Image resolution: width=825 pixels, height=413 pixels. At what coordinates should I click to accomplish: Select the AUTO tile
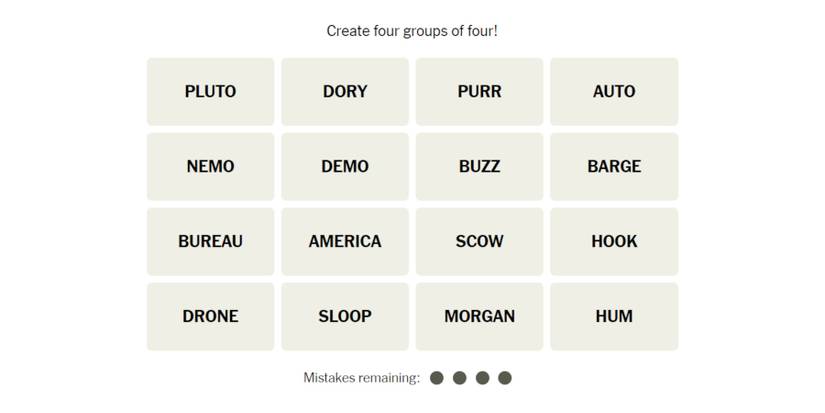(614, 91)
